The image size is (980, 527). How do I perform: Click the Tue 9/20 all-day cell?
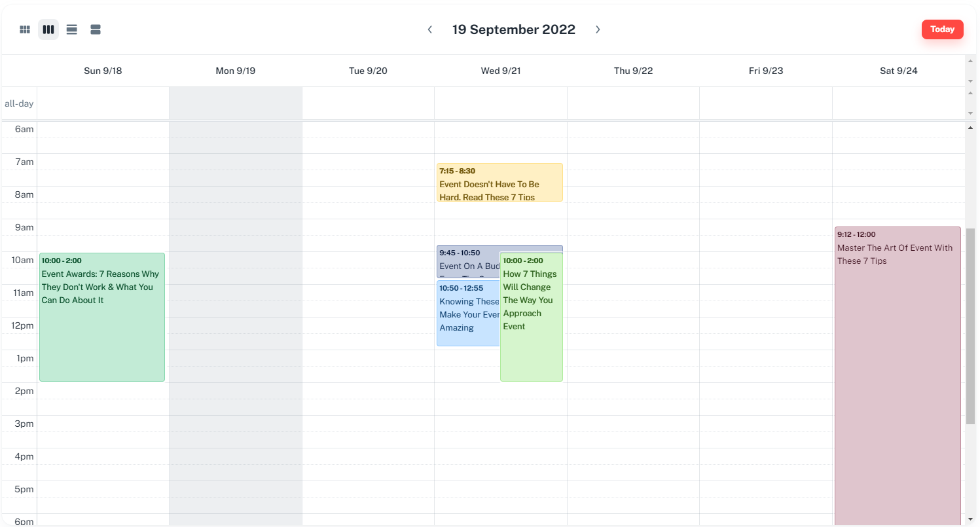coord(368,103)
